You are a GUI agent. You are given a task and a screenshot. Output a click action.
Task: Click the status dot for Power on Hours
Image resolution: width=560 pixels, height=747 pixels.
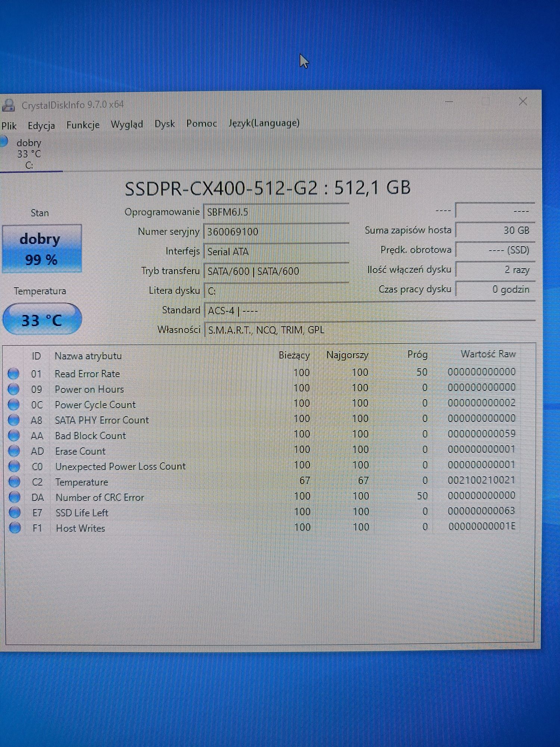click(x=13, y=389)
